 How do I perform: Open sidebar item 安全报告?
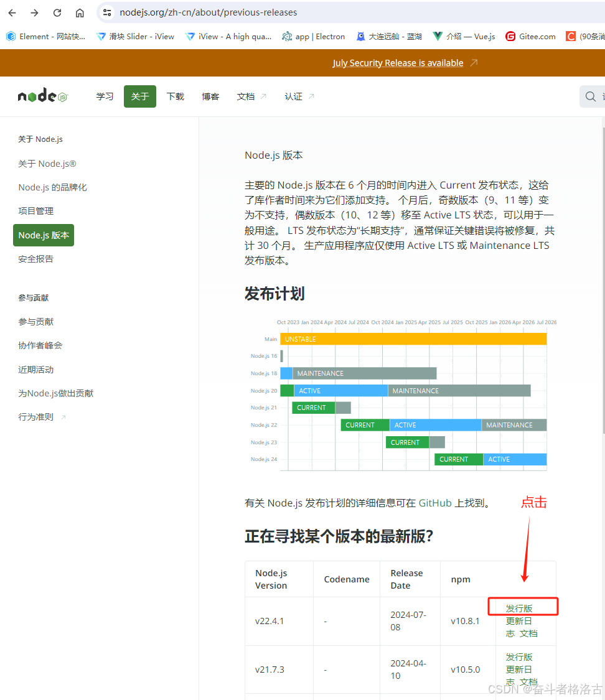(x=35, y=259)
